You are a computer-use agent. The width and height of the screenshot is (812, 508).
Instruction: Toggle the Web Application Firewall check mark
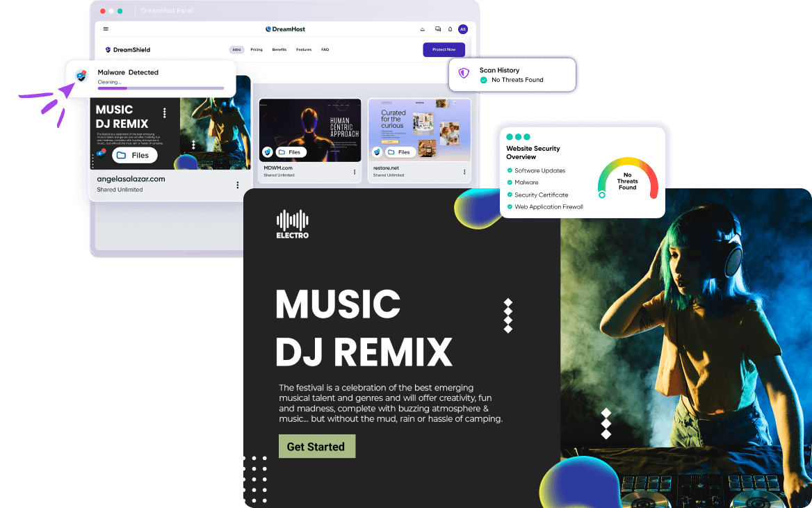[x=510, y=206]
